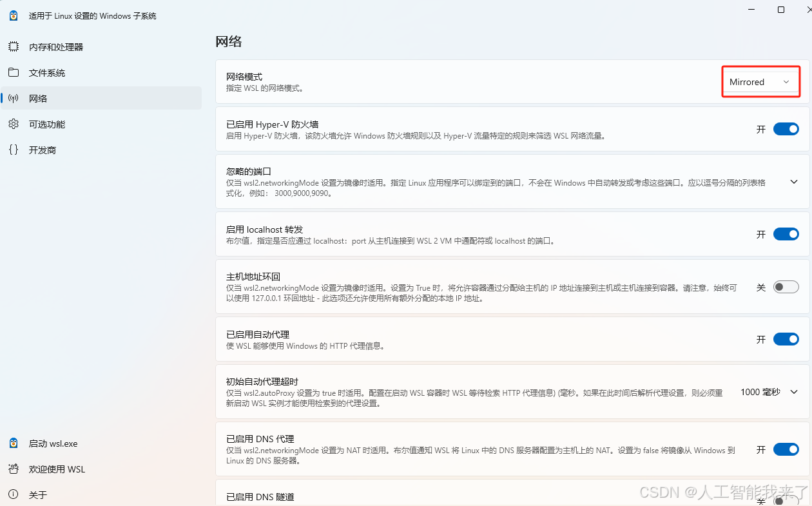The height and width of the screenshot is (506, 812).
Task: Open the 欢迎使用 WSL page
Action: pyautogui.click(x=101, y=469)
